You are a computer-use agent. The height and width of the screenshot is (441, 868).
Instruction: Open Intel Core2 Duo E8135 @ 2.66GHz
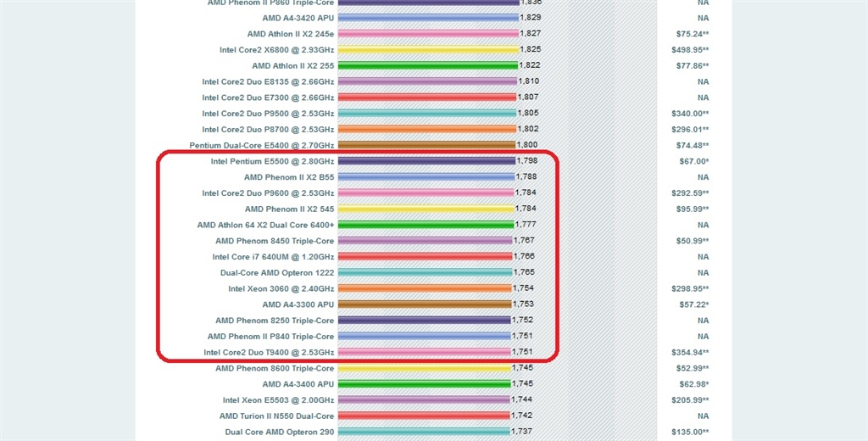click(x=268, y=82)
